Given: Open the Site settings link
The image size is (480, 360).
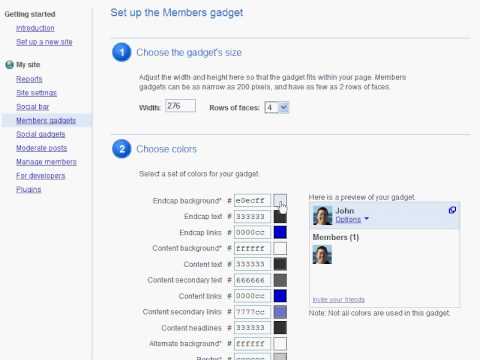Looking at the screenshot, I should [x=36, y=93].
